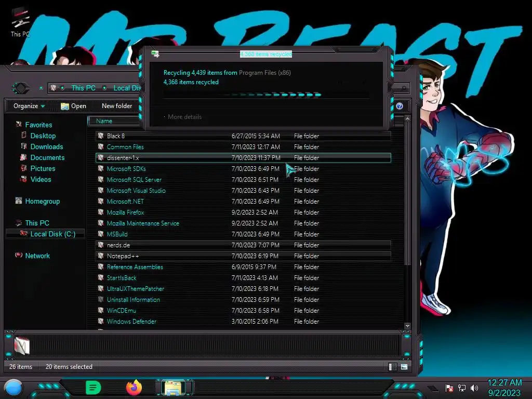Switch to large icons view in status bar

point(404,367)
